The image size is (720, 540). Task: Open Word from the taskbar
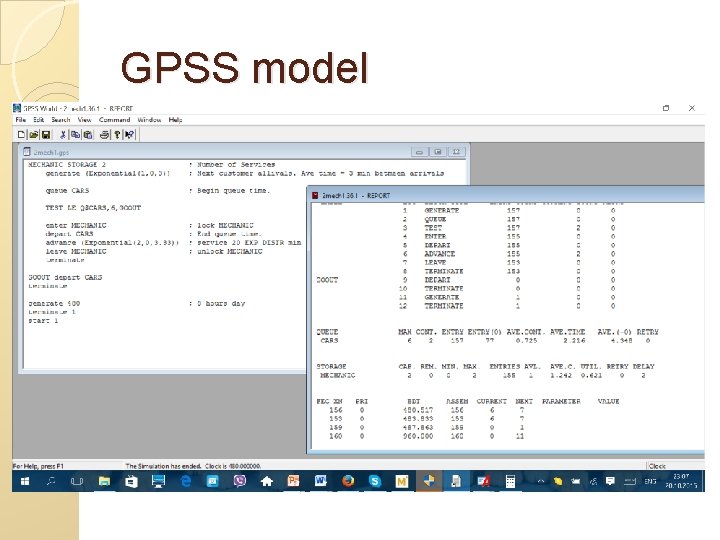(321, 481)
